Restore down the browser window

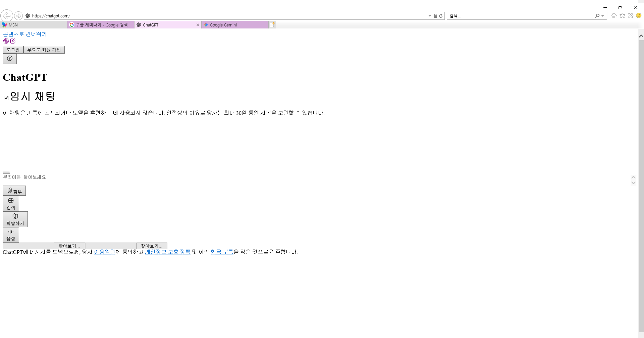point(620,7)
